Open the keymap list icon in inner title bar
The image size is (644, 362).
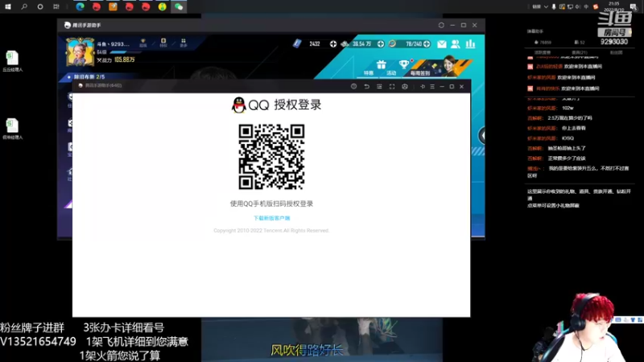(x=379, y=87)
